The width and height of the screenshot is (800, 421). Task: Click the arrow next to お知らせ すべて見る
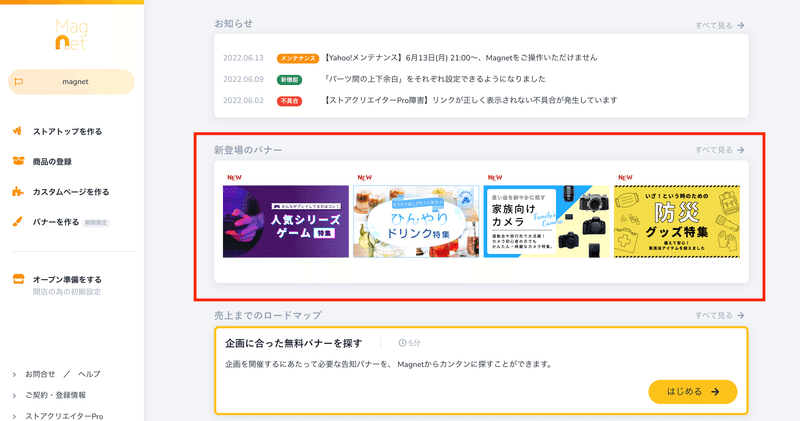tap(741, 25)
